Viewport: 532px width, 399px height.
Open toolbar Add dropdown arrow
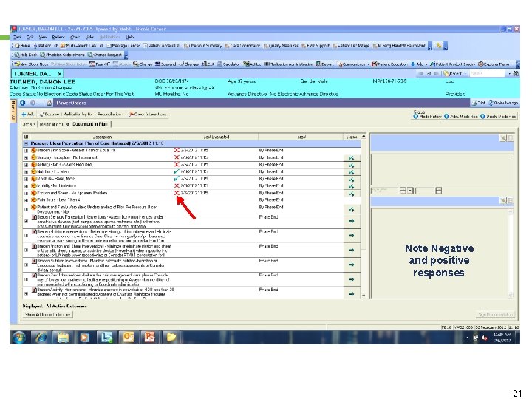tap(426, 64)
